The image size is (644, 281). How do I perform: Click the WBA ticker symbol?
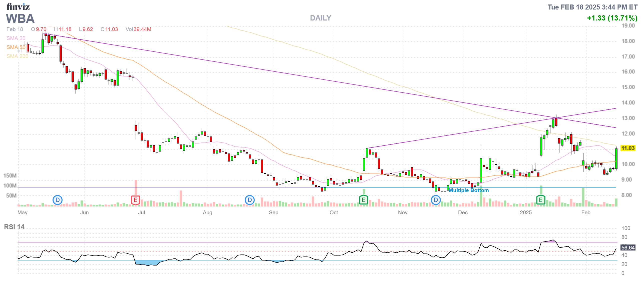(20, 18)
